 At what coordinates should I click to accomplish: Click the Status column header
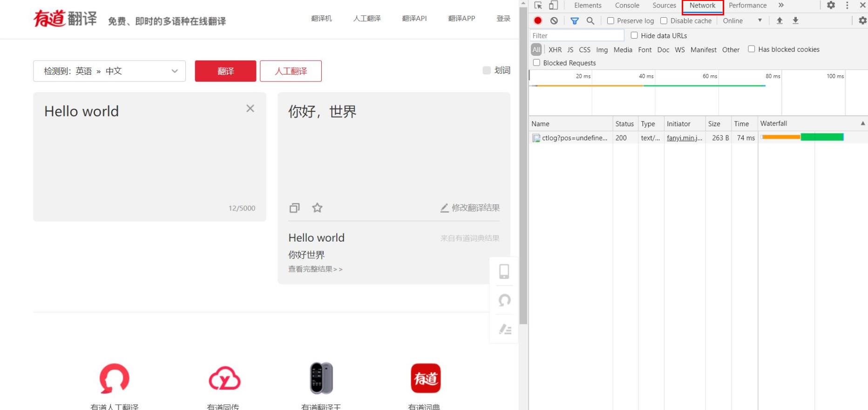(x=625, y=124)
